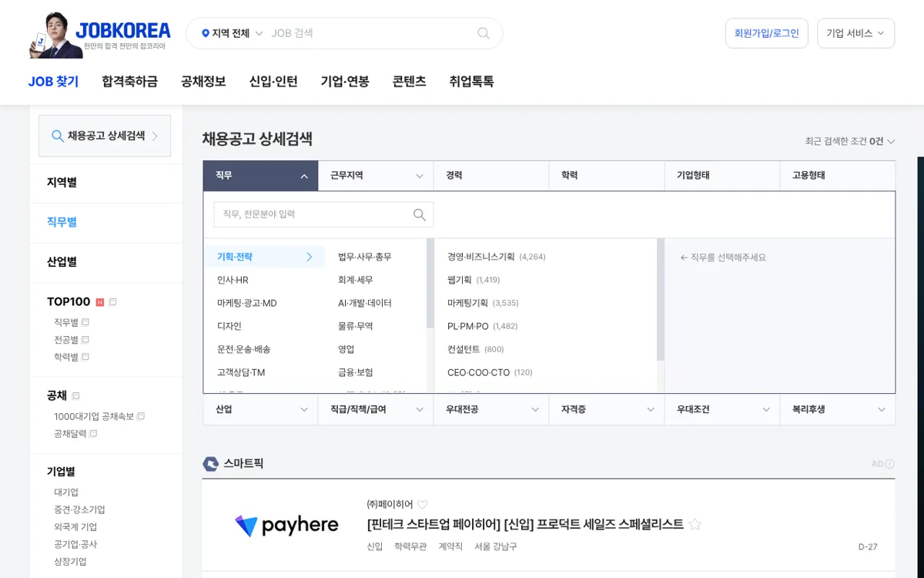Image resolution: width=924 pixels, height=578 pixels.
Task: Expand the 우대조건 filter
Action: point(722,409)
